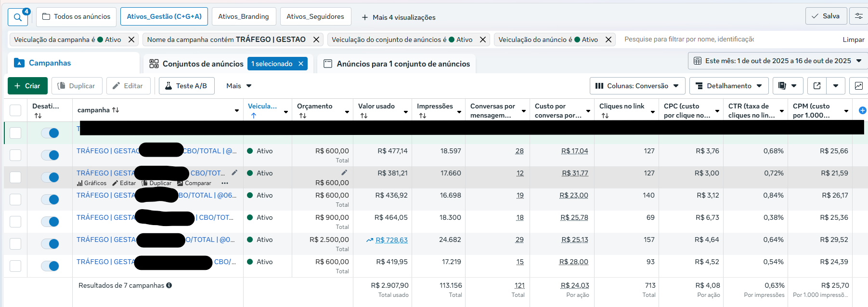Open the Colunas: Conversão dropdown

637,86
